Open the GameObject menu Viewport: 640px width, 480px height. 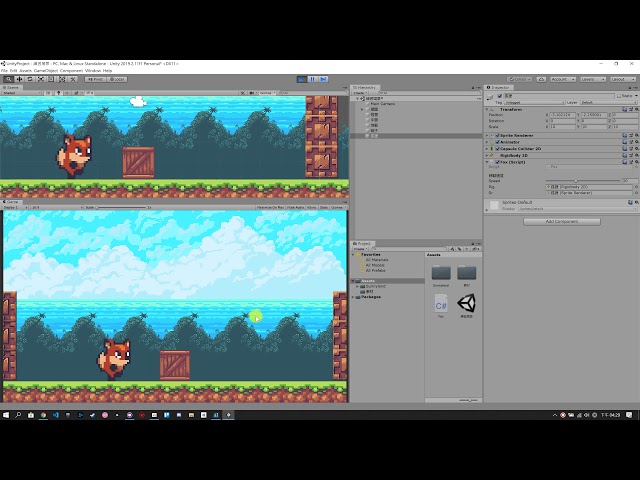pos(46,71)
